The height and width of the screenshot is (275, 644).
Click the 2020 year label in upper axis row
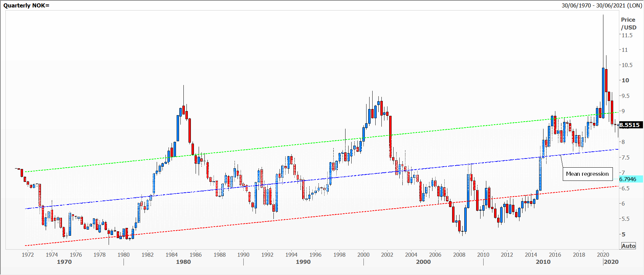603,255
